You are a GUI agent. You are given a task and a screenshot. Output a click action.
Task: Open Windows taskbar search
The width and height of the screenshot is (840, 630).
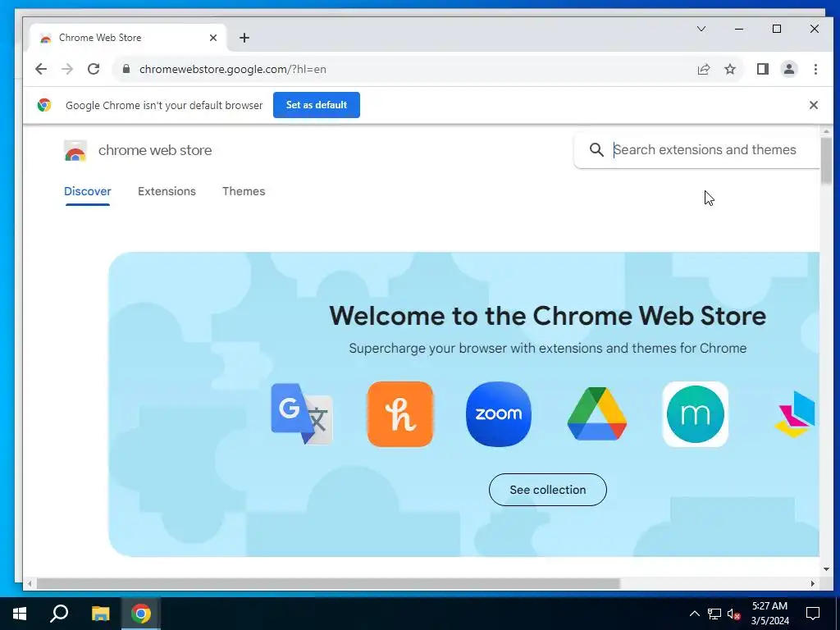pyautogui.click(x=59, y=614)
